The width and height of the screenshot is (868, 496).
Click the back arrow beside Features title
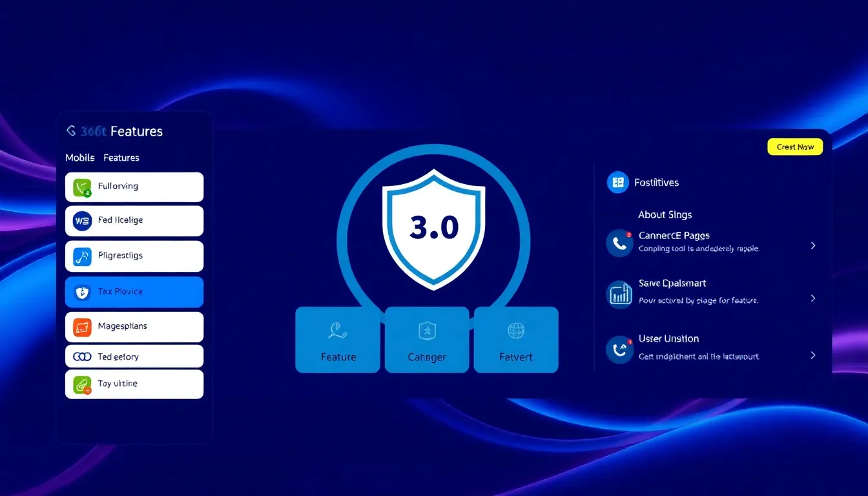71,131
